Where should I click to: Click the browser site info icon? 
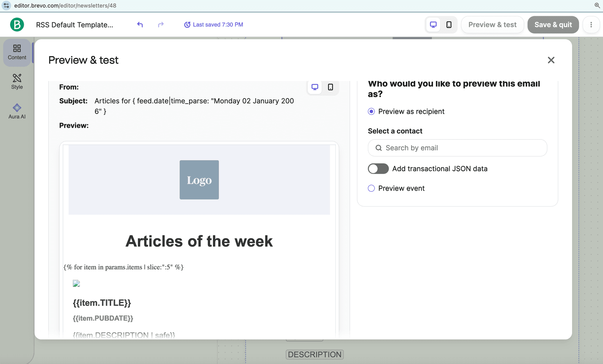(6, 6)
